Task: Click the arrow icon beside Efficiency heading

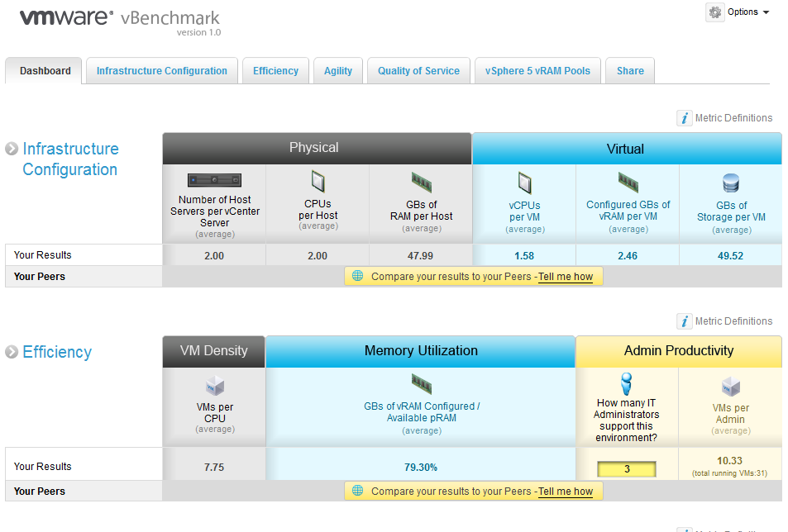Action: pyautogui.click(x=12, y=352)
